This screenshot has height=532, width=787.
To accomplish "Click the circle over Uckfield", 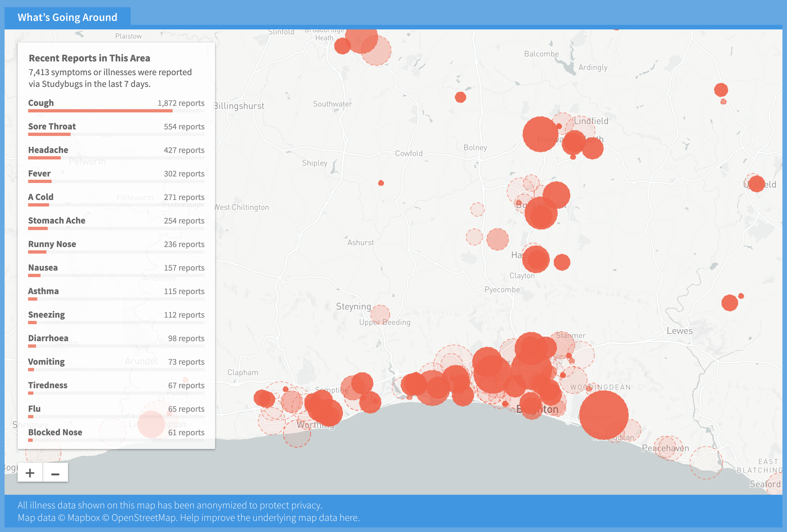I will pos(756,184).
